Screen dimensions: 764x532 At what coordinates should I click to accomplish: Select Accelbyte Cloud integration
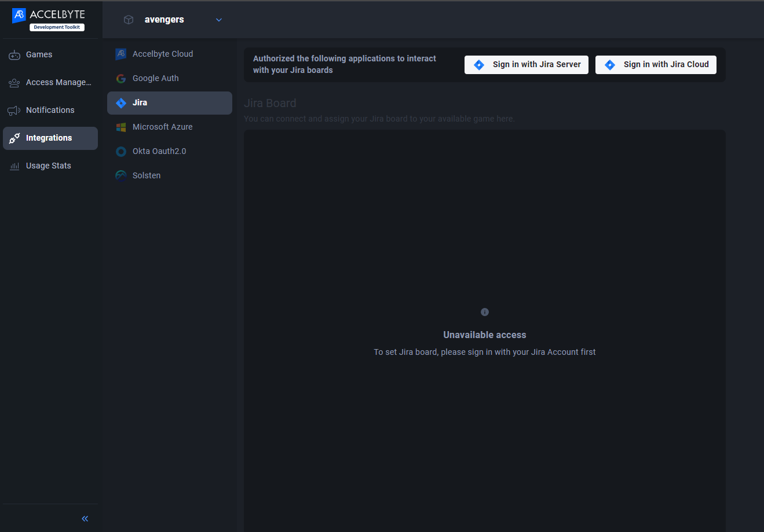[x=170, y=54]
